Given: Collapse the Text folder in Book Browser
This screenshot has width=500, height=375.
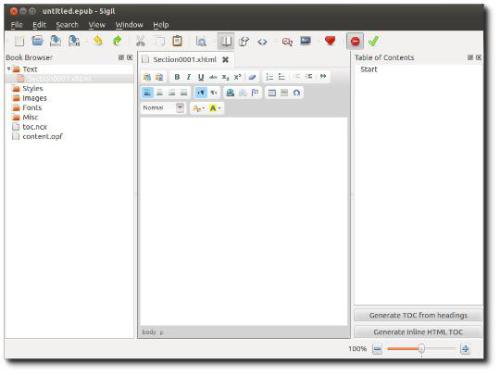Looking at the screenshot, I should click(9, 69).
